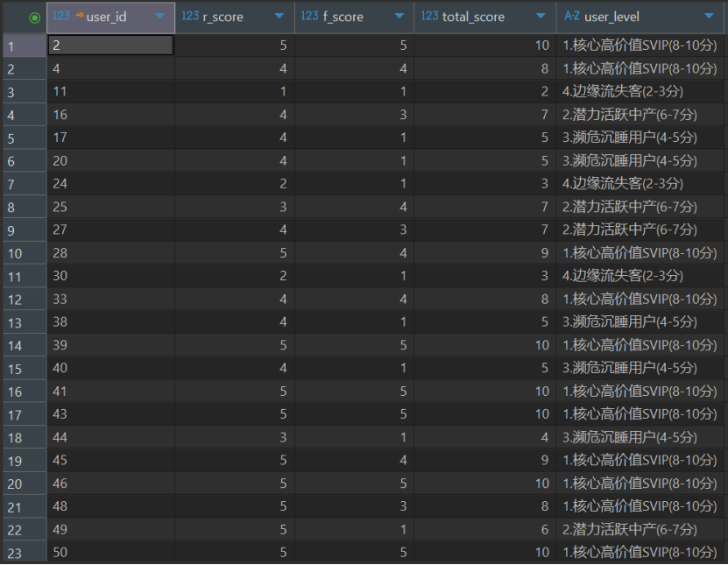This screenshot has height=565, width=728.
Task: Click user_level cell in user 49's row
Action: pos(640,530)
